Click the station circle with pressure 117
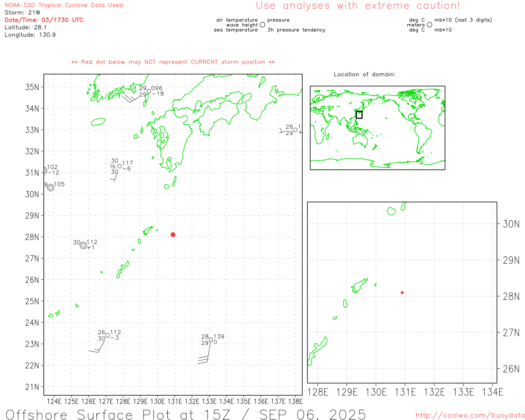The width and height of the screenshot is (525, 420). [x=120, y=166]
